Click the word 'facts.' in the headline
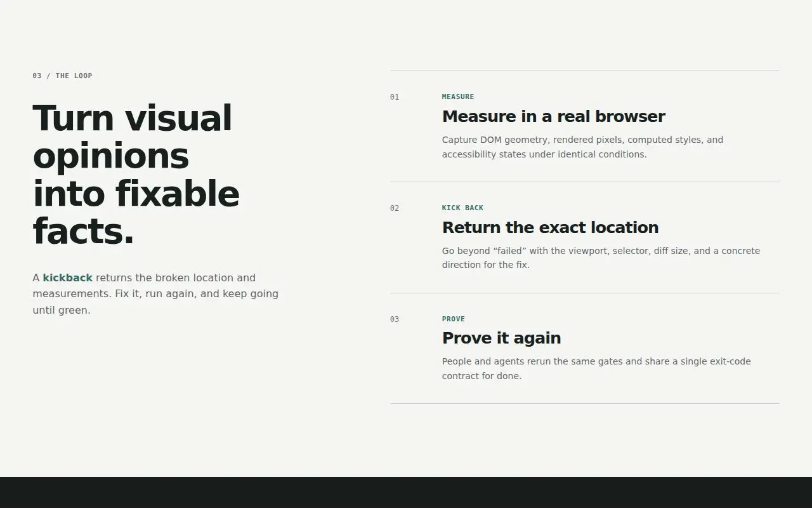 pos(84,231)
